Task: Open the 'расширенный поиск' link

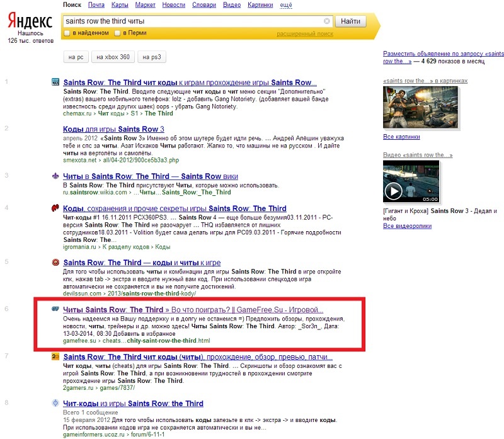Action: point(305,34)
